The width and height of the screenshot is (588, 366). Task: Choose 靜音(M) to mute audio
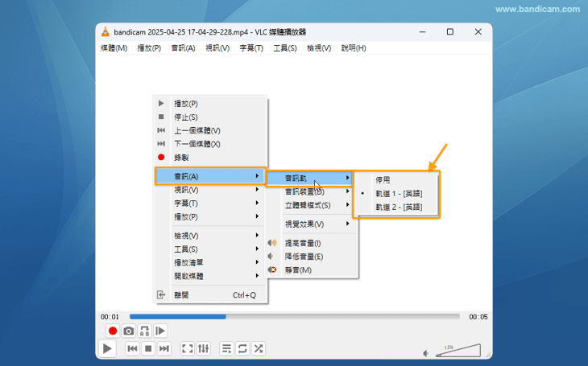coord(312,270)
